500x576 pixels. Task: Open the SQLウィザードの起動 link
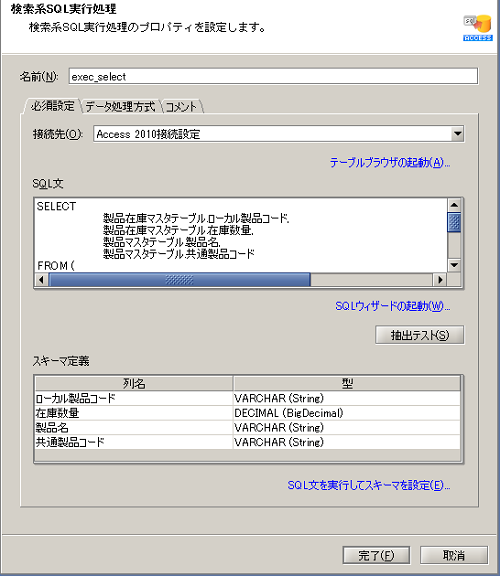(393, 306)
